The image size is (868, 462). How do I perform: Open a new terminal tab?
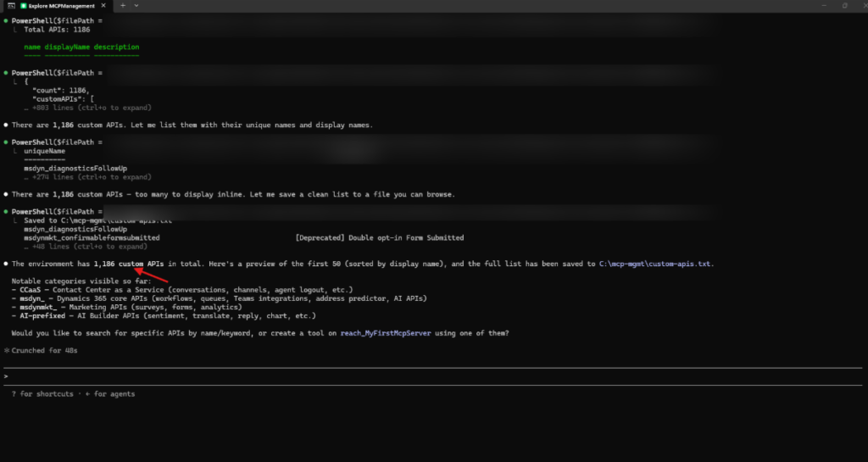[123, 6]
